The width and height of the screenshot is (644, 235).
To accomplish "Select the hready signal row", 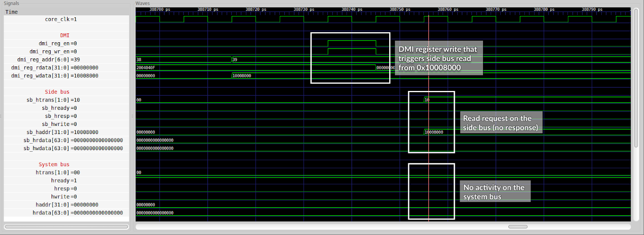I will tap(66, 180).
